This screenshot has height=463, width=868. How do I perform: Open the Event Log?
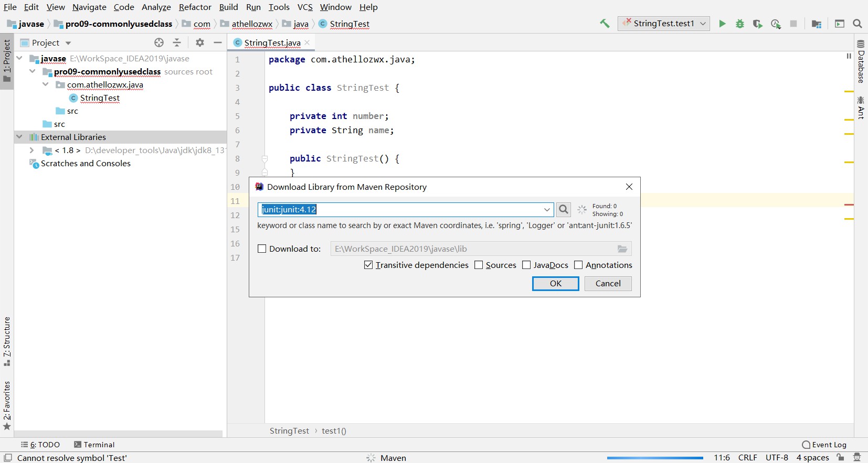824,445
